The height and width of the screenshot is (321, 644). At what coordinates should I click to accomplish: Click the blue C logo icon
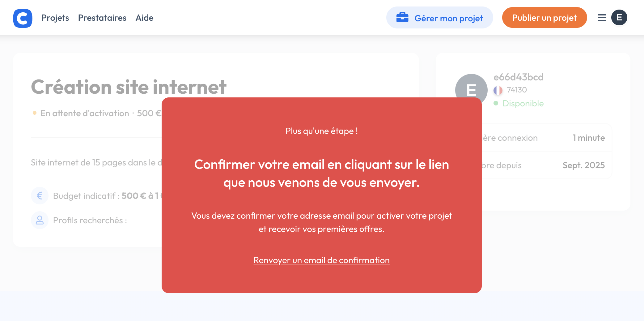click(x=23, y=18)
